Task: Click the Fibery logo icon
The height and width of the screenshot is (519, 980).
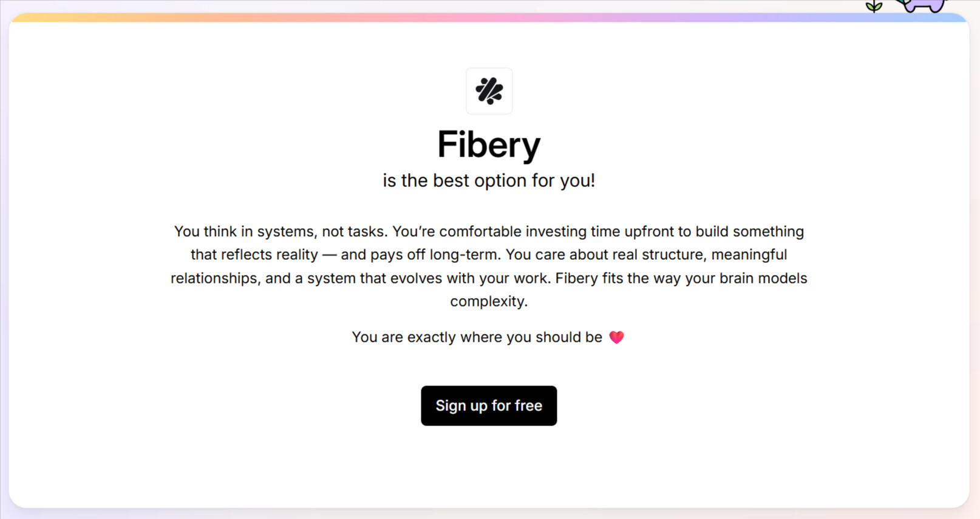Action: (489, 91)
